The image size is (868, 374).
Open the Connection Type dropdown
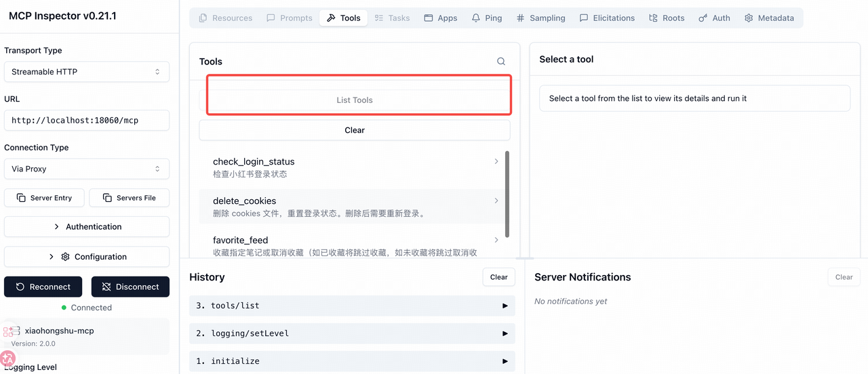click(86, 169)
